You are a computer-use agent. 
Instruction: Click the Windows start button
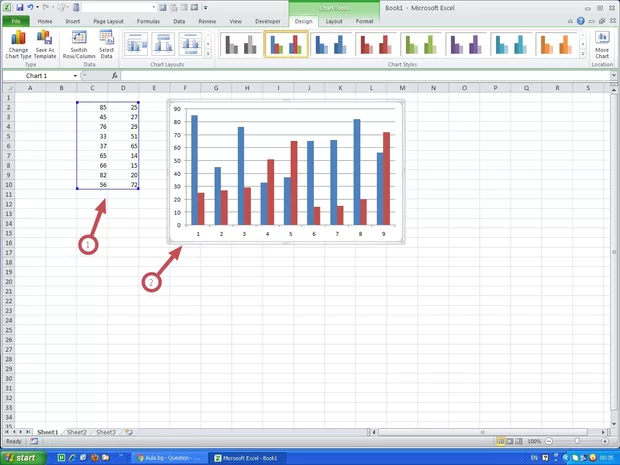24,458
